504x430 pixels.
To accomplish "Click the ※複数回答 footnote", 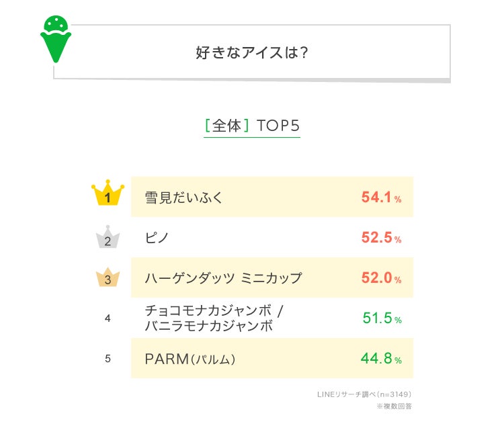I will [x=394, y=407].
